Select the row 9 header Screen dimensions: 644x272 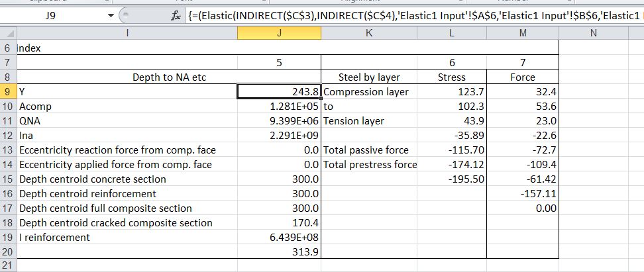point(8,91)
